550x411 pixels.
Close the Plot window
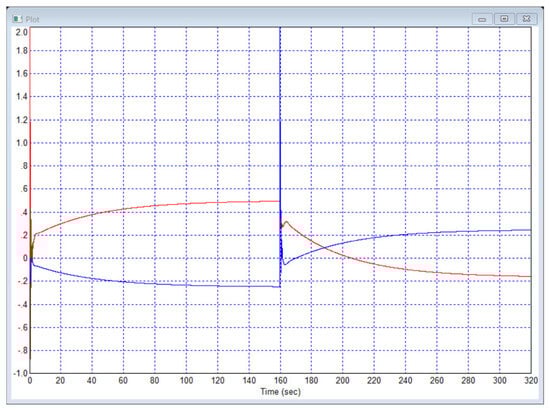click(x=526, y=19)
